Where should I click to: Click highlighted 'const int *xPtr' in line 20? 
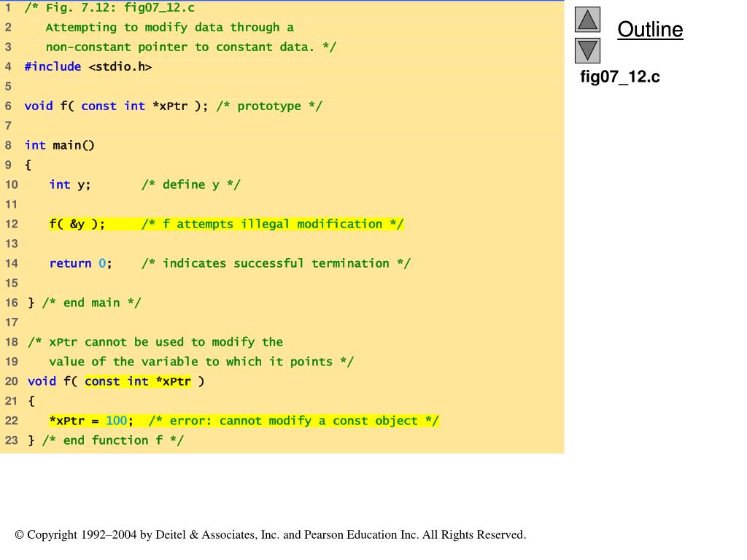[138, 381]
